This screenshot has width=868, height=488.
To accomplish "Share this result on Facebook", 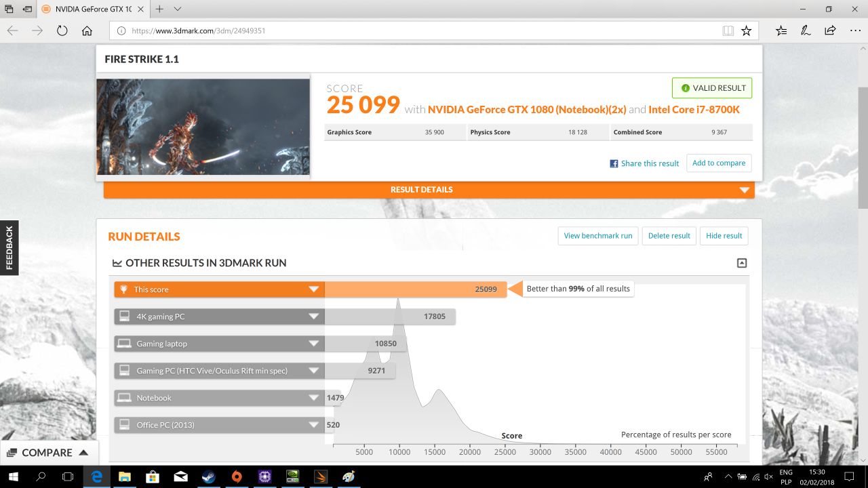I will pos(644,163).
